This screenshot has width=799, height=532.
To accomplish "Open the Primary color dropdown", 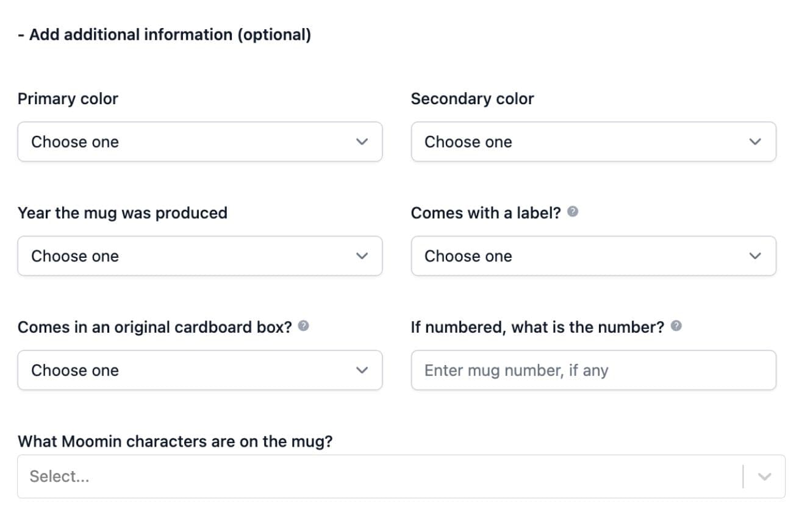I will pyautogui.click(x=200, y=142).
